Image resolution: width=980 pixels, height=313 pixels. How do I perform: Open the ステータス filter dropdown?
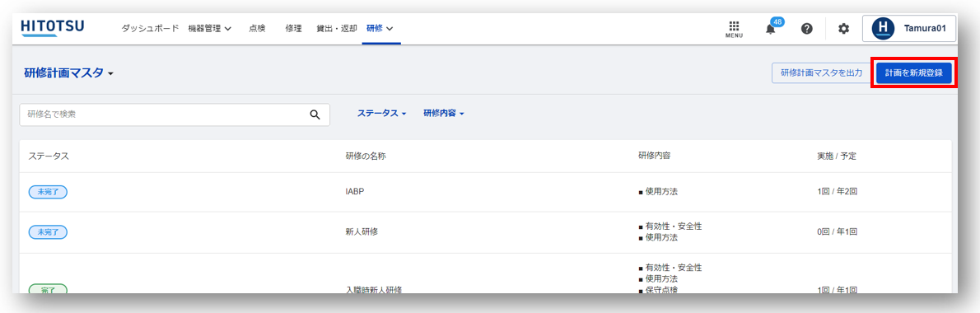[x=382, y=114]
